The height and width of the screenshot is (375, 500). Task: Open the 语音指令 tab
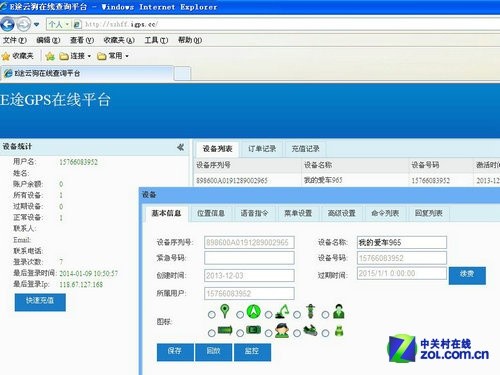(254, 213)
